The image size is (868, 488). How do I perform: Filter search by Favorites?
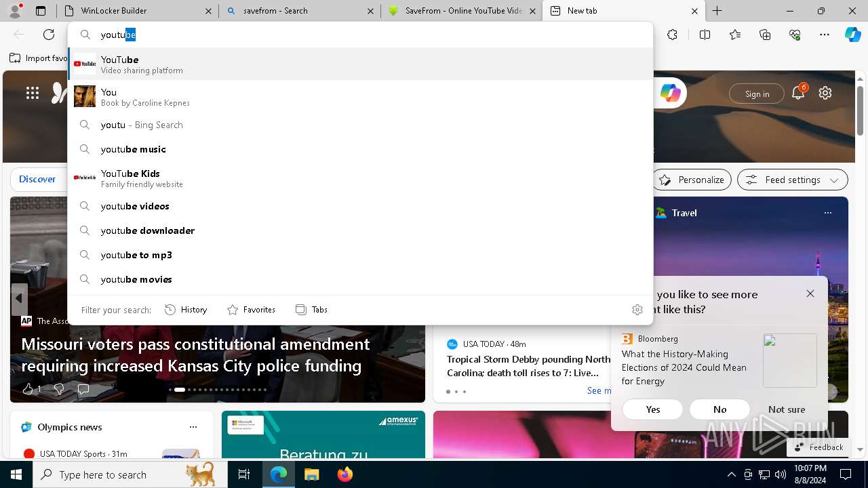tap(251, 310)
